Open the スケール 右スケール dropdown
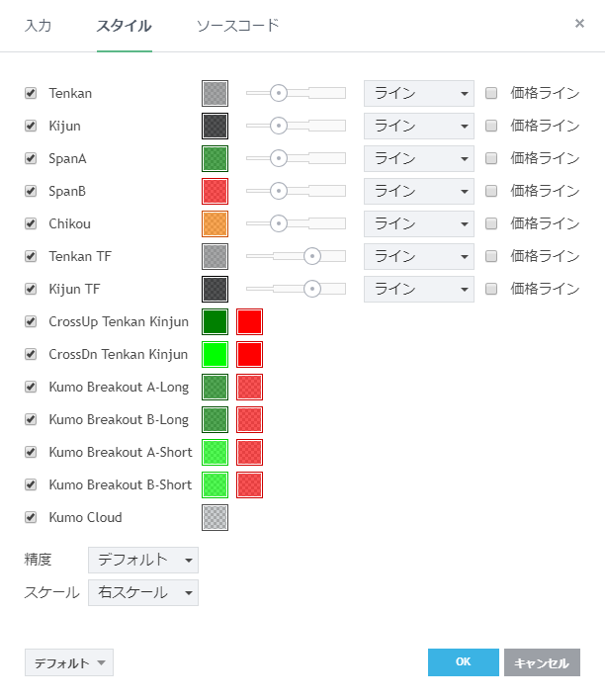The height and width of the screenshot is (700, 605). click(x=143, y=593)
